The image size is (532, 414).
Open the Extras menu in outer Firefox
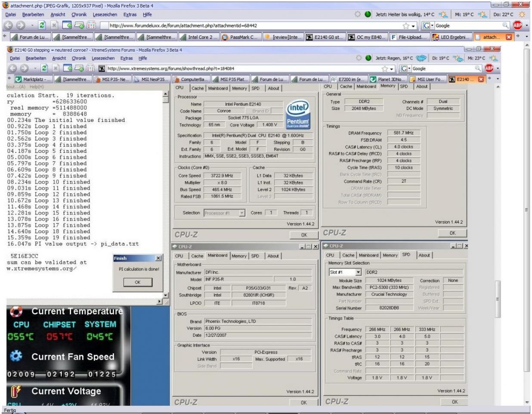pos(130,14)
